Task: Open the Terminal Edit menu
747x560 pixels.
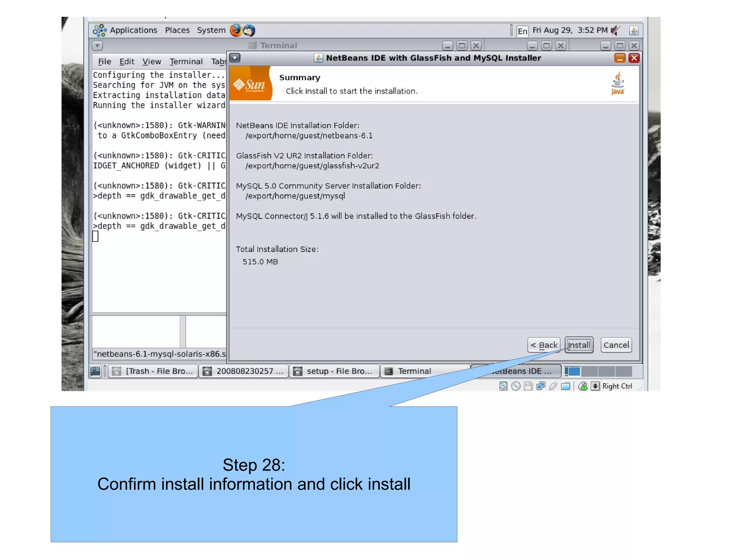Action: [x=127, y=62]
